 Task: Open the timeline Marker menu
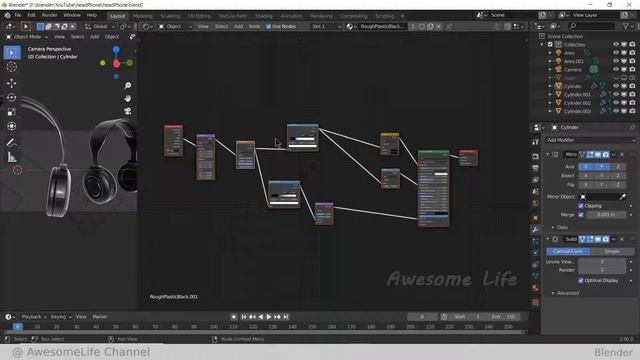100,317
